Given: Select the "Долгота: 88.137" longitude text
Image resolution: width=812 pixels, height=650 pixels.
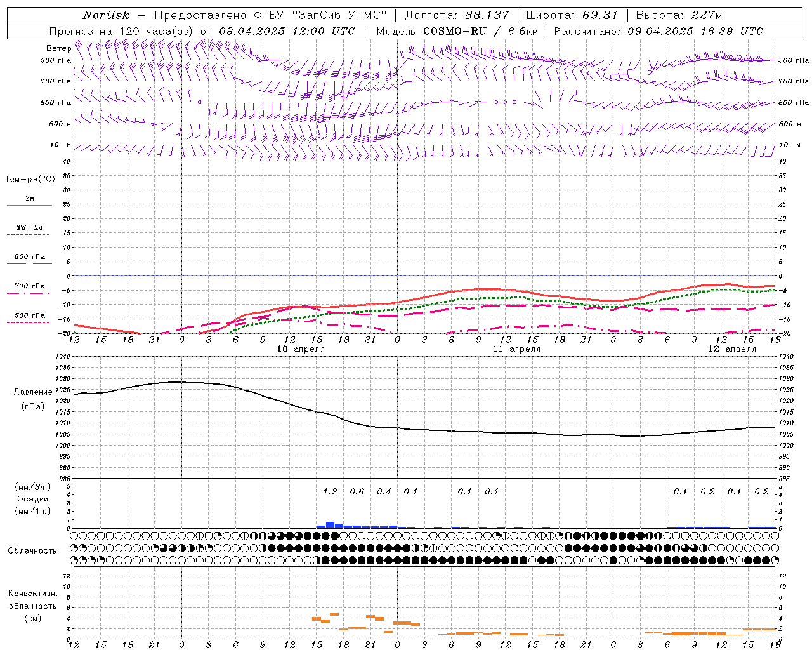Looking at the screenshot, I should pos(457,15).
